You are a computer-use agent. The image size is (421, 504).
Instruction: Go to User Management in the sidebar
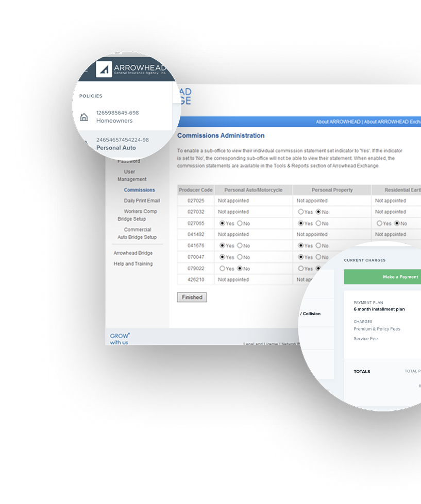tap(132, 176)
